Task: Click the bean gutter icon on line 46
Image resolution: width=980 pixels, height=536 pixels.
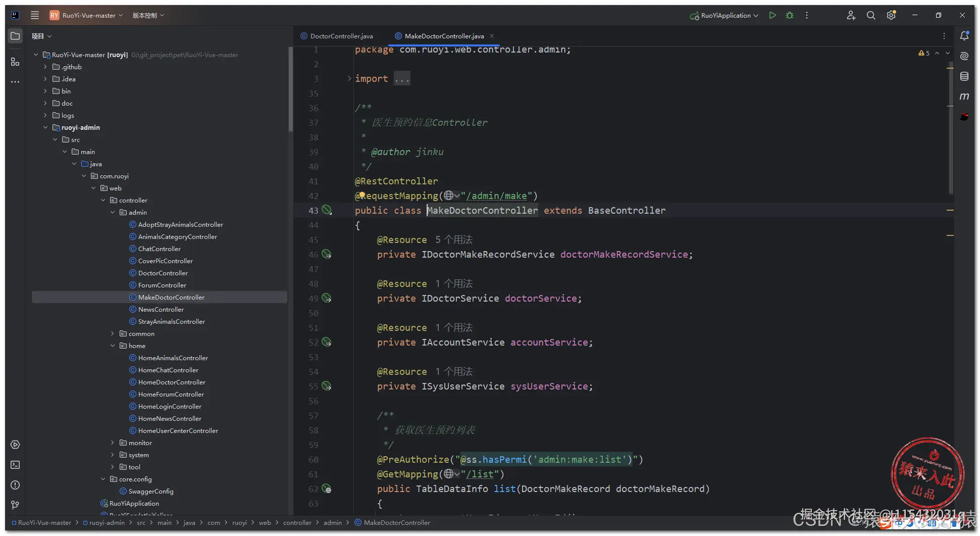Action: pos(327,254)
